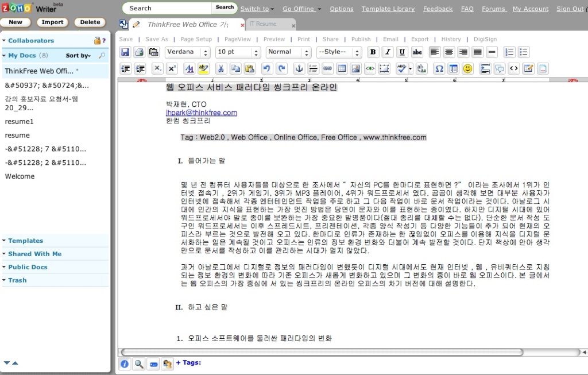Insert a special character with omega icon
The width and height of the screenshot is (588, 375).
tap(439, 68)
